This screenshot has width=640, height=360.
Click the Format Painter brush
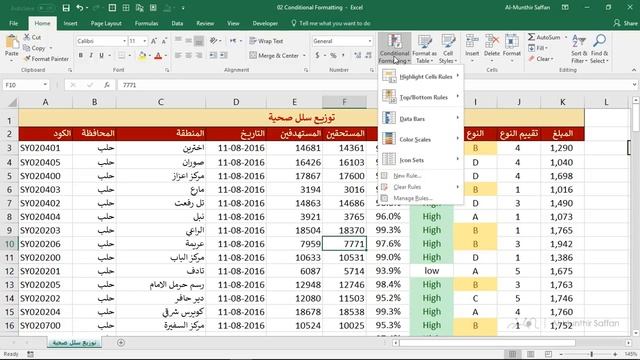pos(27,59)
